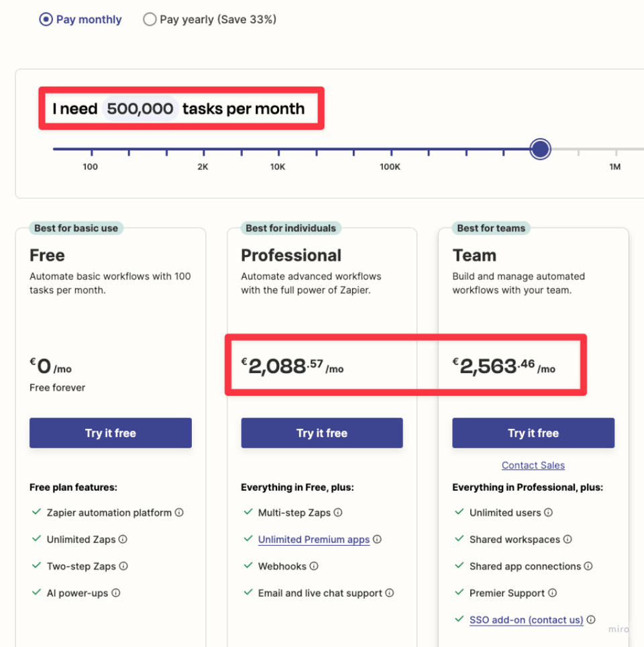Viewport: 644px width, 647px height.
Task: Click info icon beside AI power-ups
Action: (116, 593)
